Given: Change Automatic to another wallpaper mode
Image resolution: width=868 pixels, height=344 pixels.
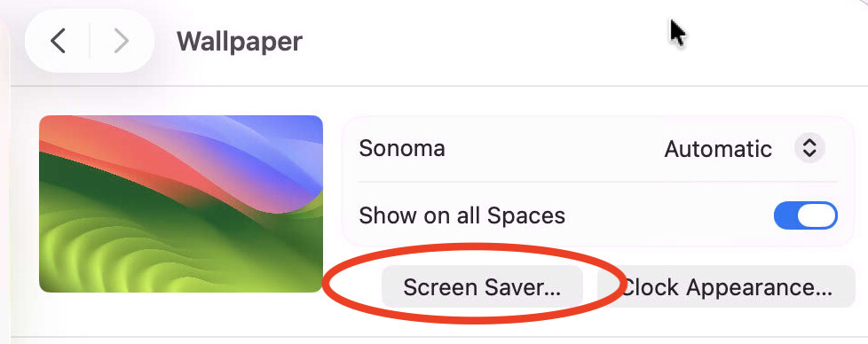Looking at the screenshot, I should pyautogui.click(x=745, y=148).
